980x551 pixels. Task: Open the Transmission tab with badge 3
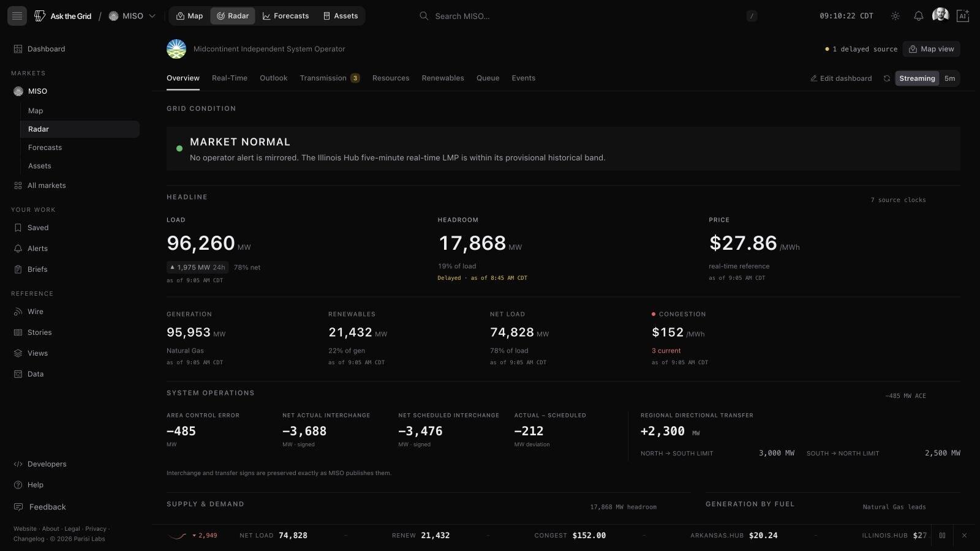[330, 78]
